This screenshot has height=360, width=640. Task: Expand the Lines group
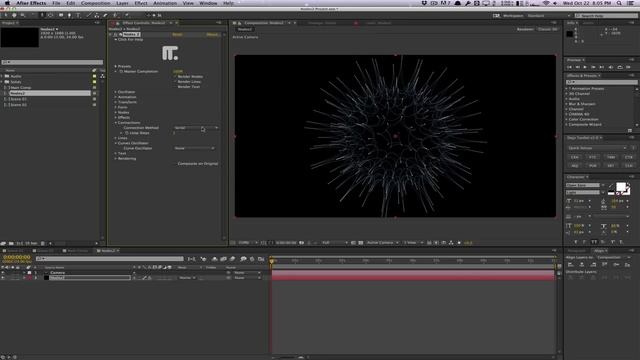116,138
